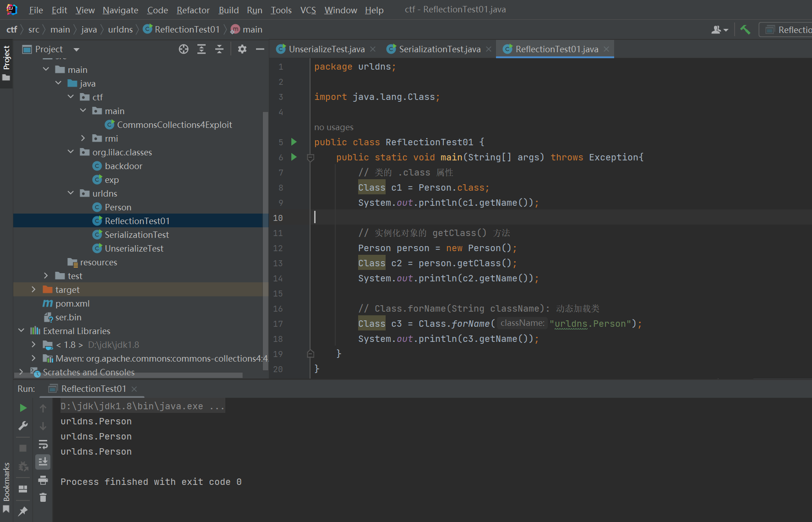This screenshot has width=812, height=522.
Task: Open Bookmarks tool window stripe
Action: 6,487
